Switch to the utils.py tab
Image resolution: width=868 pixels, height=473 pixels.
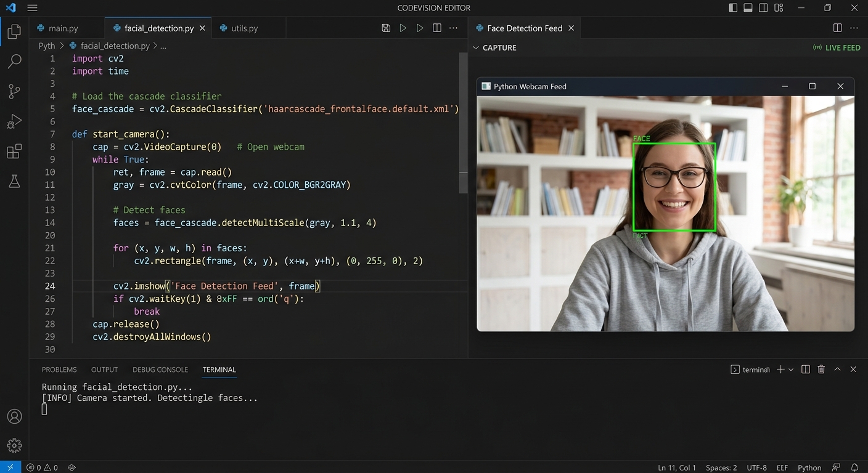coord(245,28)
